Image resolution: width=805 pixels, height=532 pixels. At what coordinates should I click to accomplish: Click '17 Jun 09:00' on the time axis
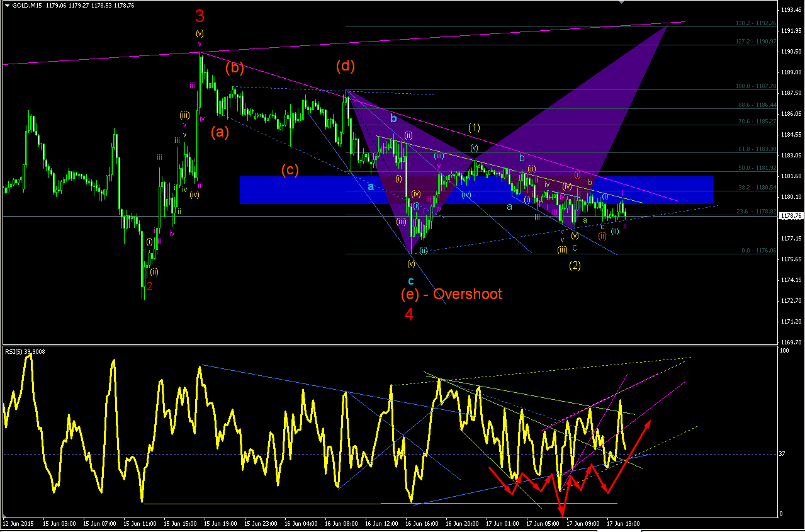583,523
